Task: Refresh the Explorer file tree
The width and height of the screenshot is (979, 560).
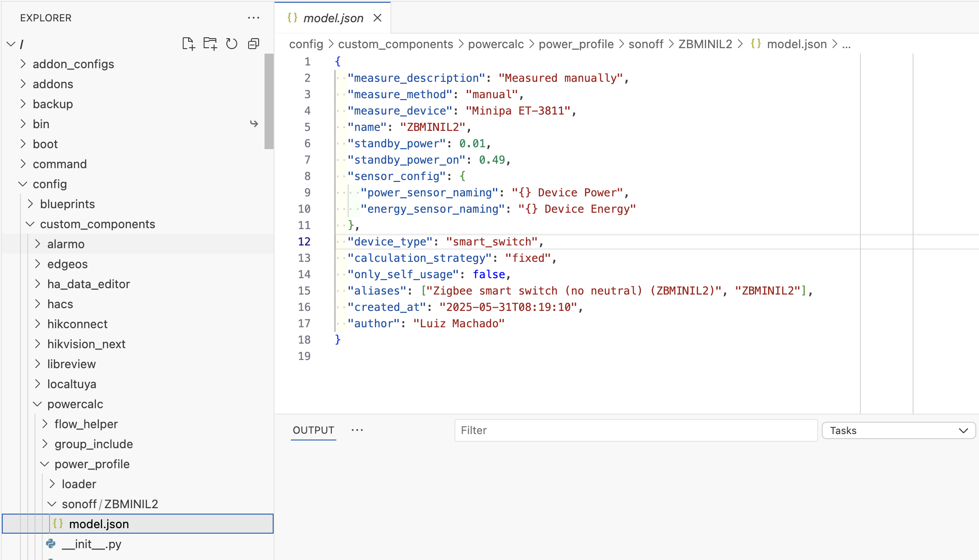Action: [x=232, y=44]
